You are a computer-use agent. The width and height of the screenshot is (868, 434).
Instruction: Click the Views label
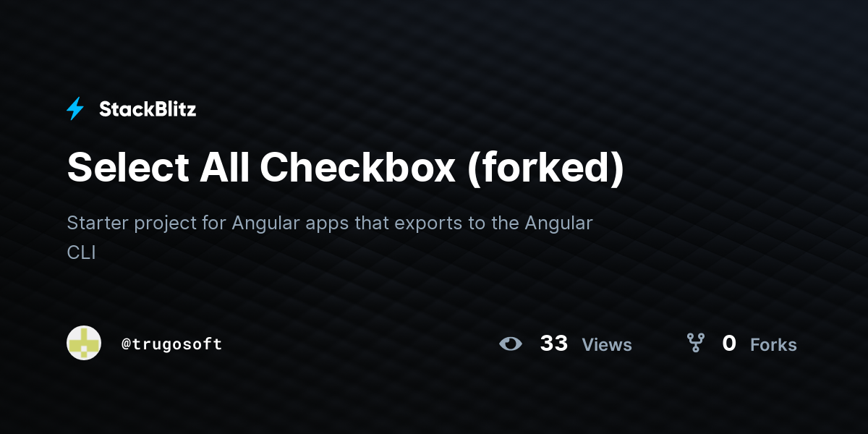pos(607,345)
